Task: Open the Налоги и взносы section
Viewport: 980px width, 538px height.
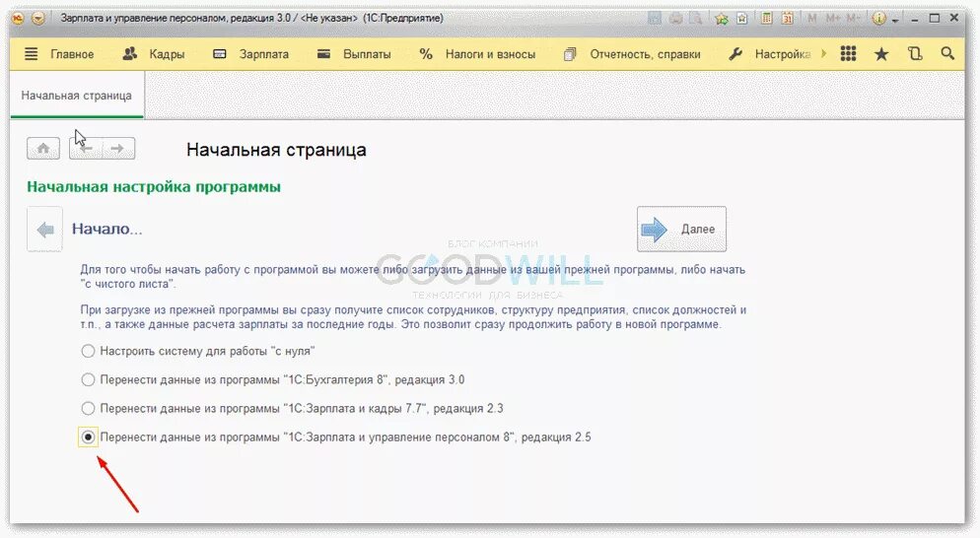Action: [x=491, y=54]
